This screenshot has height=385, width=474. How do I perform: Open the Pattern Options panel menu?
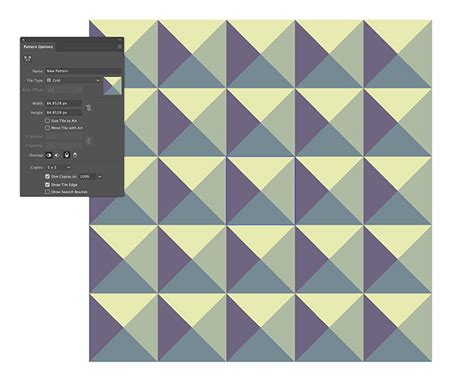[x=120, y=47]
